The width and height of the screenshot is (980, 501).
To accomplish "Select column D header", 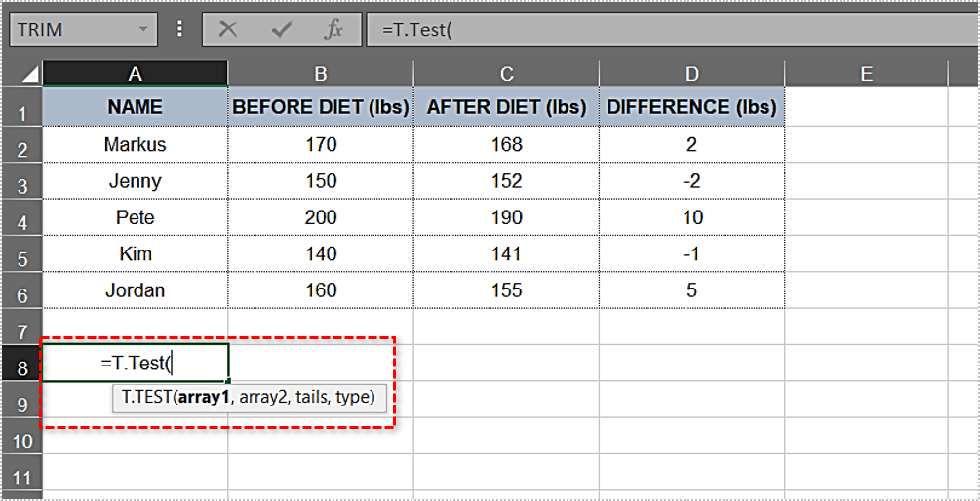I will 692,74.
